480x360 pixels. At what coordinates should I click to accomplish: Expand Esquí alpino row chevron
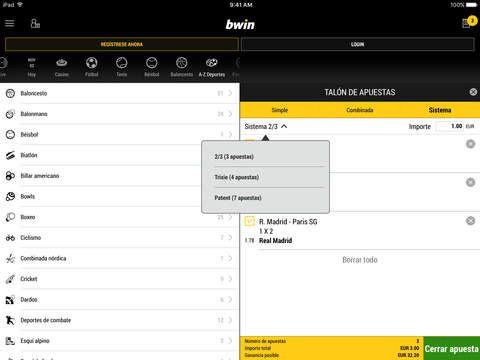[x=230, y=341]
